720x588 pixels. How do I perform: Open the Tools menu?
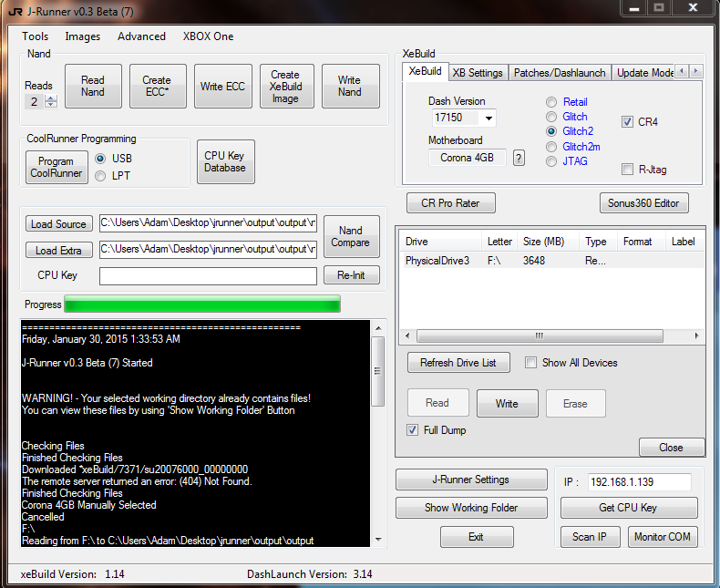(35, 36)
